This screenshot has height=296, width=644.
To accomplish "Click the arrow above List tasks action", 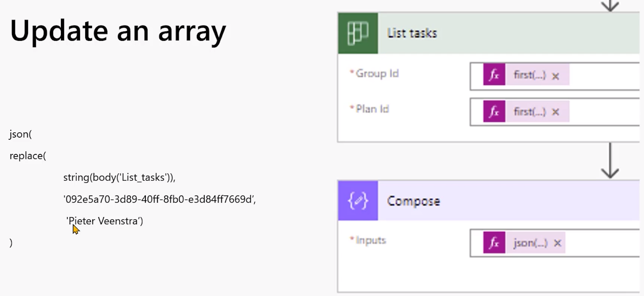I will coord(610,6).
